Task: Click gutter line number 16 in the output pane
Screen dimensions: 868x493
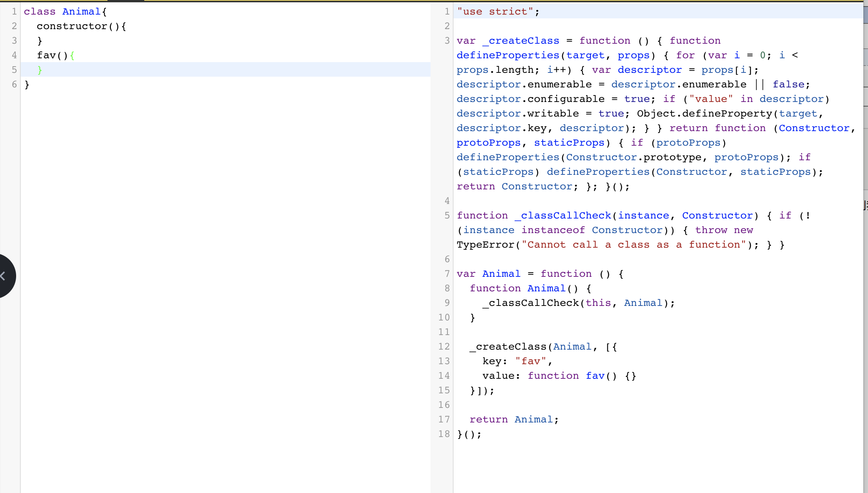Action: (444, 405)
